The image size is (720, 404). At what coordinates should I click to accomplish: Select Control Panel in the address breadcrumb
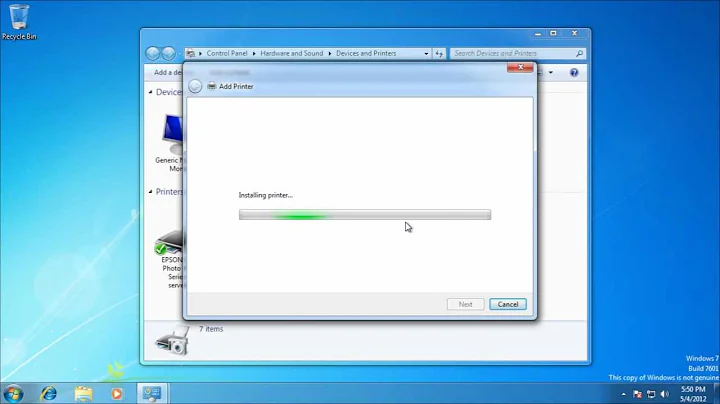pyautogui.click(x=227, y=53)
